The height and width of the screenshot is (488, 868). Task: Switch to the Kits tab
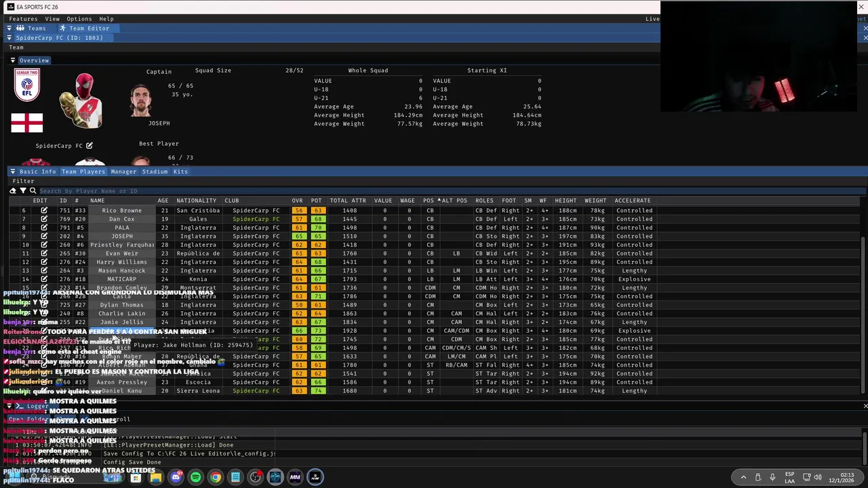pos(180,171)
